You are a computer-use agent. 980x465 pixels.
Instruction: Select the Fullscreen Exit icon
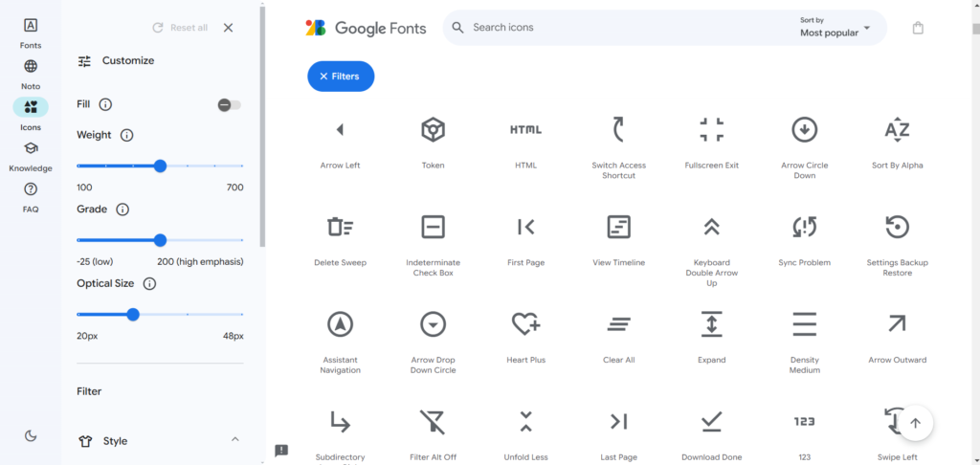point(711,130)
